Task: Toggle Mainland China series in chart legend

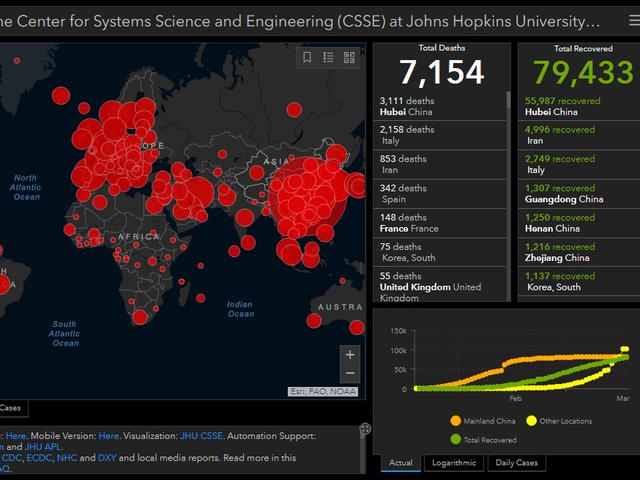Action: (x=489, y=421)
